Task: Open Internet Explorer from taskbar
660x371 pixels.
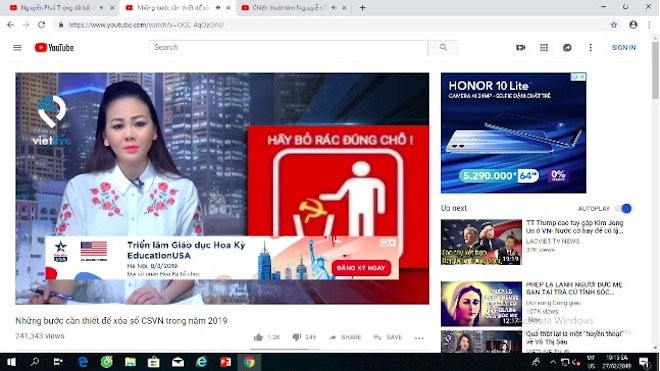Action: pyautogui.click(x=202, y=362)
